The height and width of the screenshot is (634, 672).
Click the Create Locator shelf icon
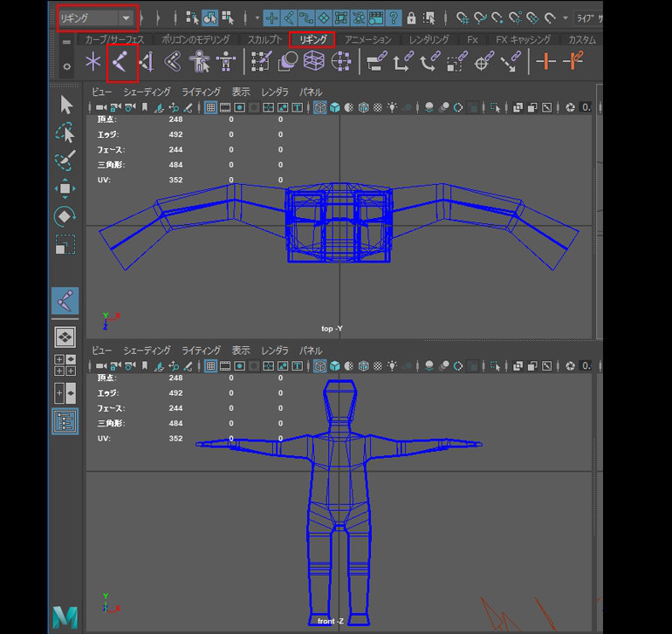(93, 61)
